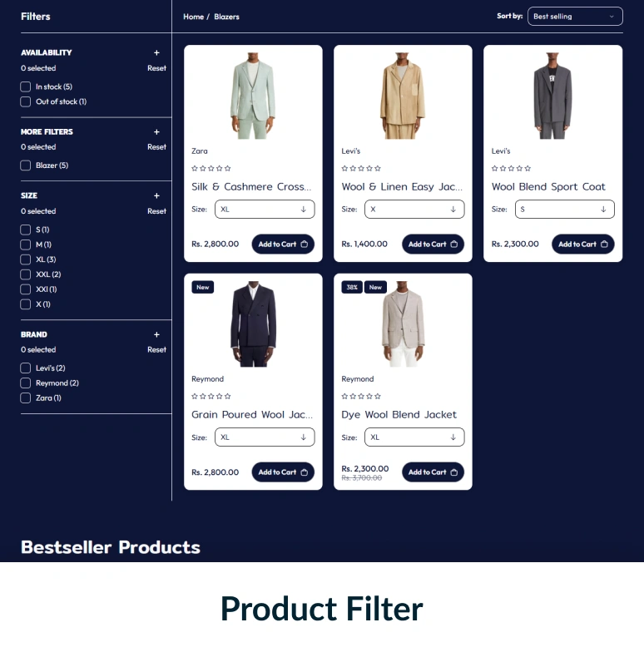The width and height of the screenshot is (644, 652).
Task: Check the In stock filter
Action: [x=25, y=86]
